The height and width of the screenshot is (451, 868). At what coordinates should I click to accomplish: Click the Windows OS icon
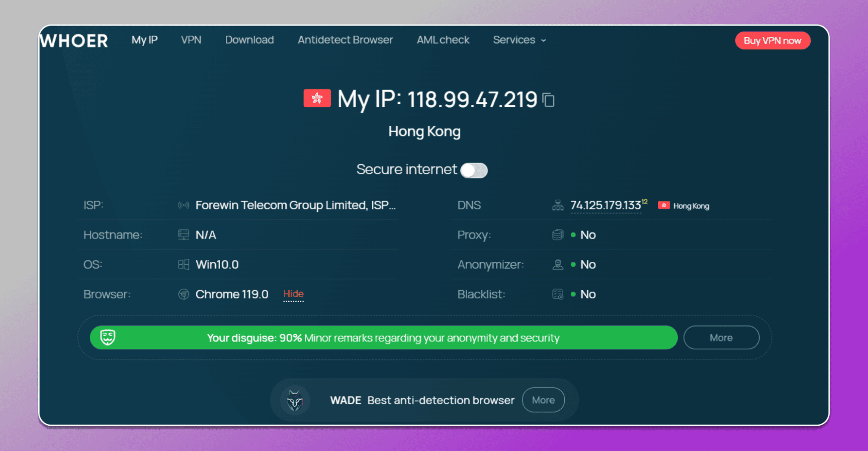184,265
